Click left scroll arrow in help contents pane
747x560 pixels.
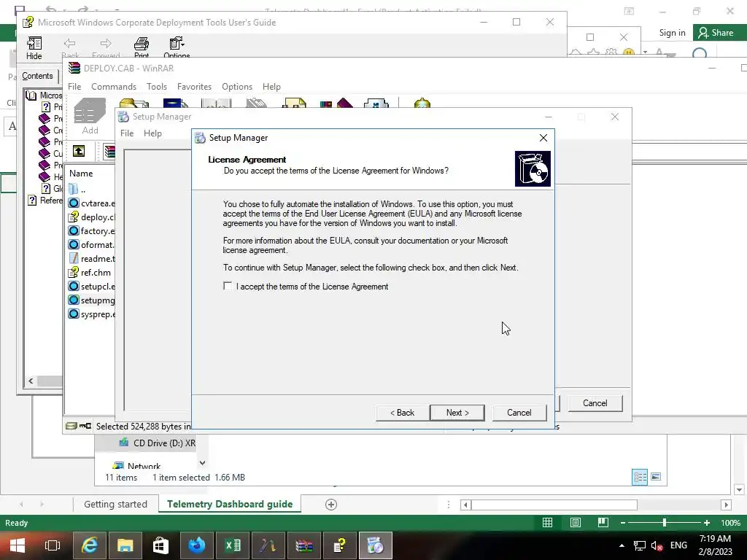pos(31,381)
